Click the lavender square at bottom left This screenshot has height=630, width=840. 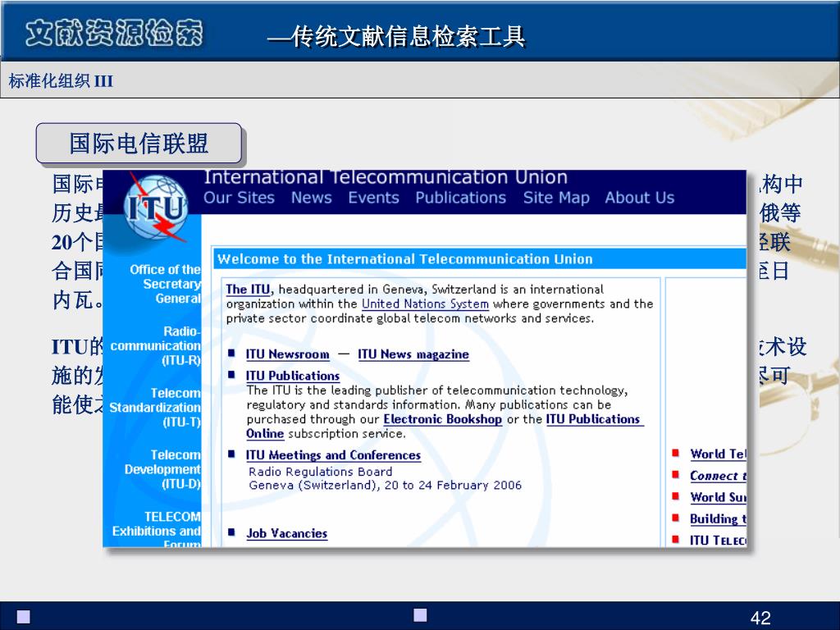tap(24, 617)
